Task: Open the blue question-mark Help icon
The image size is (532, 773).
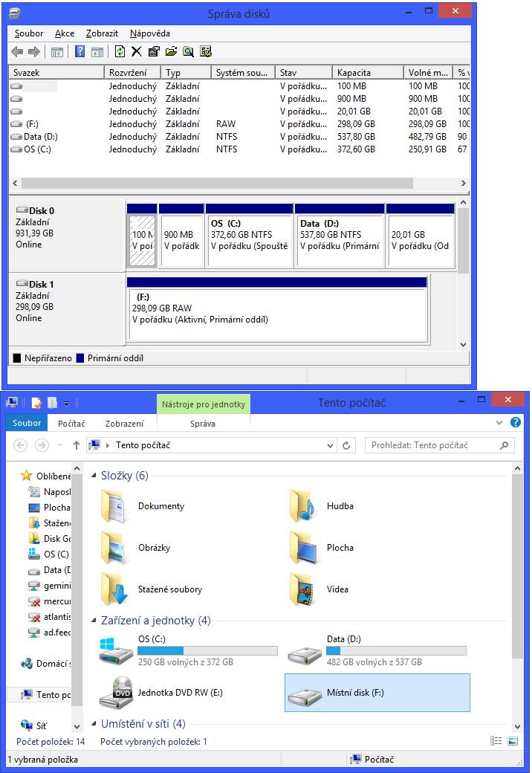Action: (80, 51)
